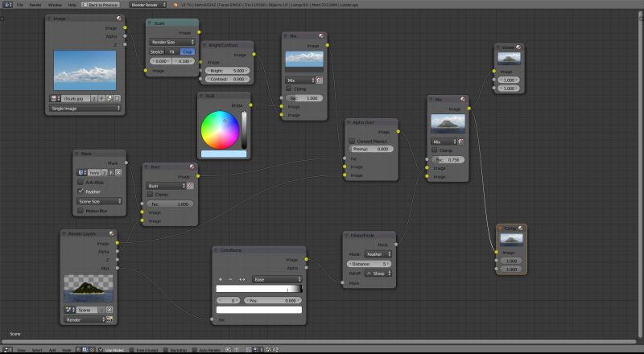
Task: Flip the ColorRamp with arrows icon
Action: coord(242,279)
